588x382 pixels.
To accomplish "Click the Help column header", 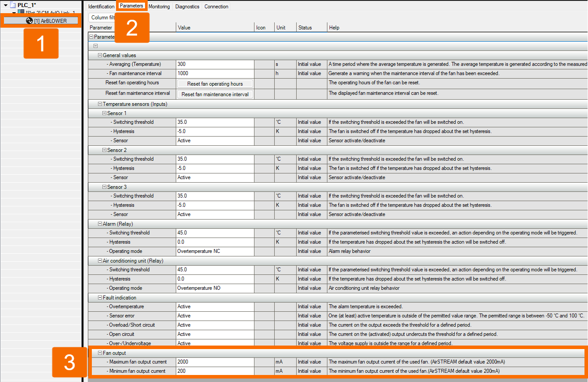I will tap(457, 28).
